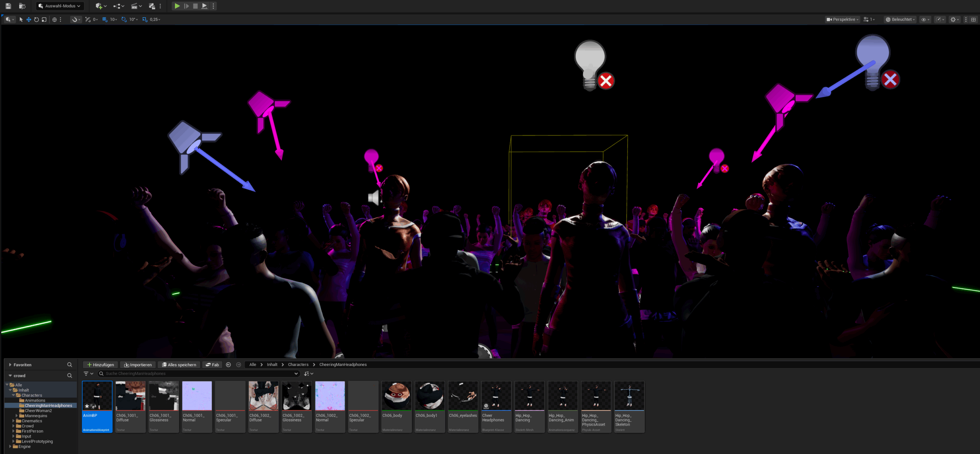Open the Content Browser folder search icon

[70, 375]
